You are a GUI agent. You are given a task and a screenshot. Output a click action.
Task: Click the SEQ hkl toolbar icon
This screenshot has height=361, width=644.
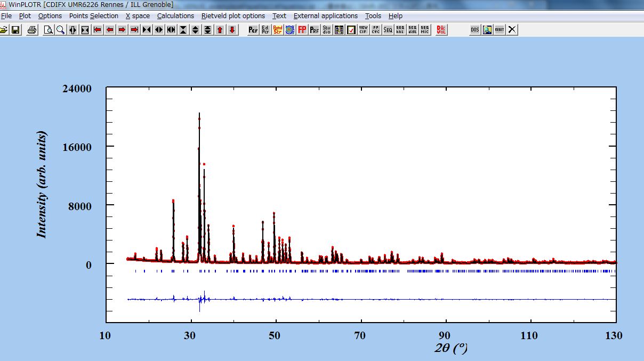point(400,30)
